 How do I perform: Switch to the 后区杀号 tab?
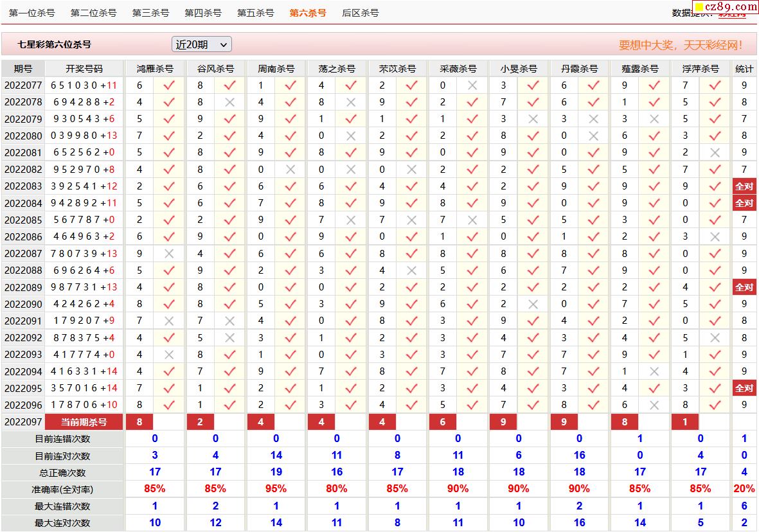tap(360, 13)
